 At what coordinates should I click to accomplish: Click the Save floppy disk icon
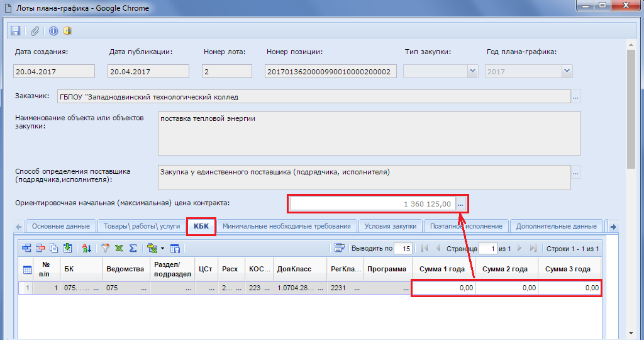click(x=16, y=31)
